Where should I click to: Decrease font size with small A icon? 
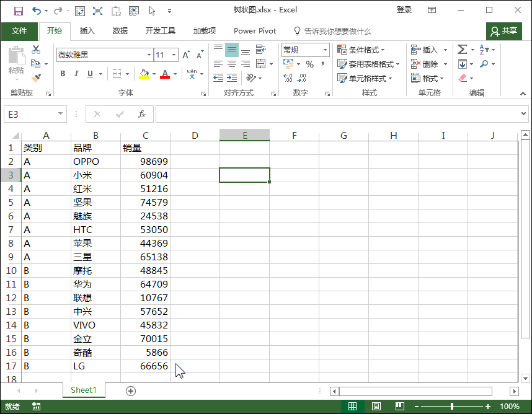click(200, 55)
